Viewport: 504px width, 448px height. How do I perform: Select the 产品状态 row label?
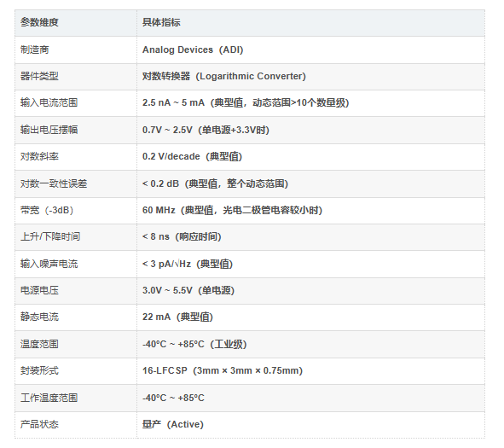[39, 424]
